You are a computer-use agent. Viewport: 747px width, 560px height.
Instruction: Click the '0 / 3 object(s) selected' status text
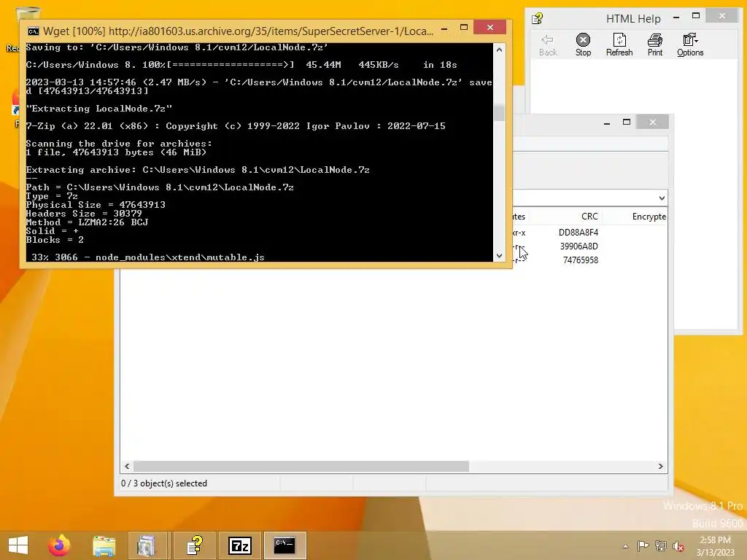(164, 483)
